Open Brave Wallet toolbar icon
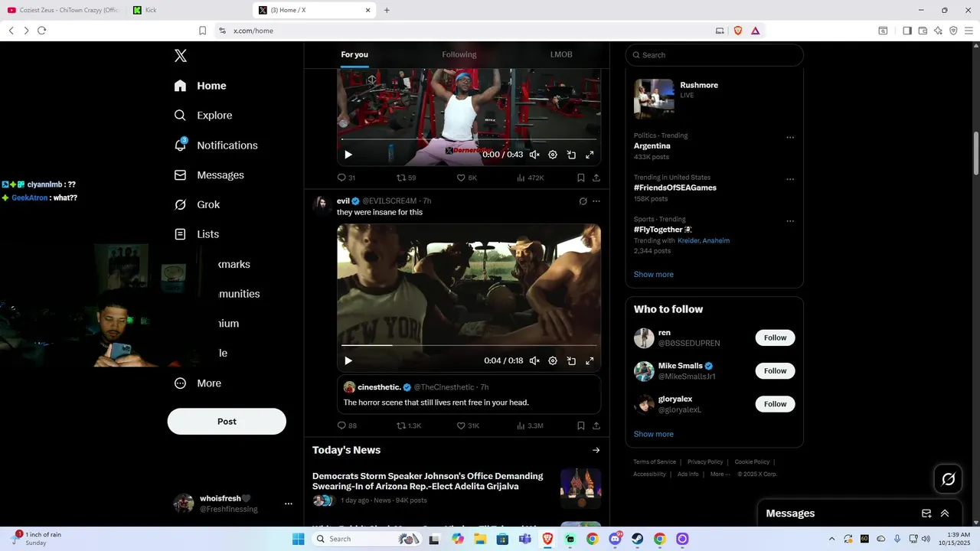 [x=923, y=31]
